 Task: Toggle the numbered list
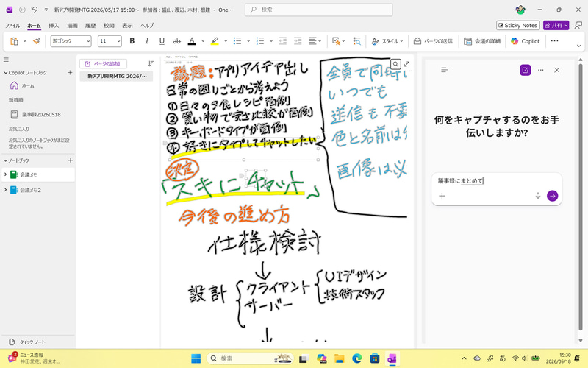(x=260, y=41)
